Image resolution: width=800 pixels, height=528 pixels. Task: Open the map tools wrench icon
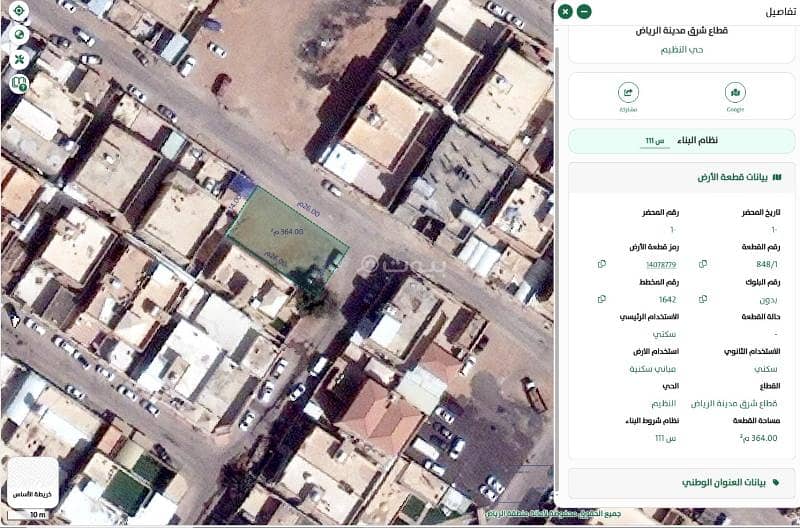pyautogui.click(x=18, y=59)
